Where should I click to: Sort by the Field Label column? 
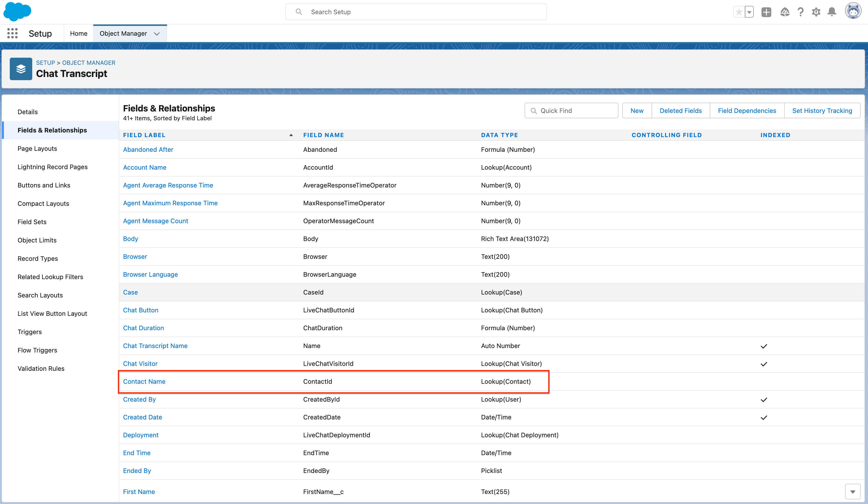(144, 135)
